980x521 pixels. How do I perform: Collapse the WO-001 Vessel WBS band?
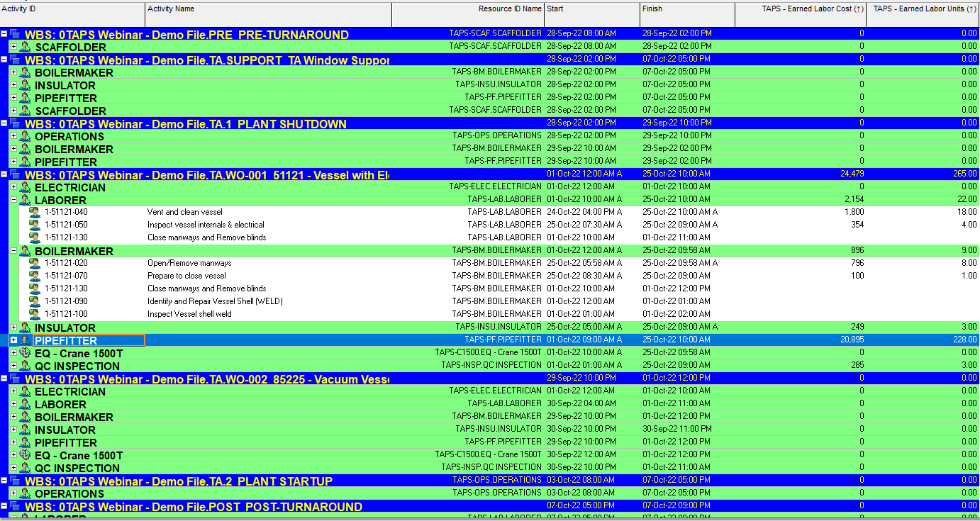[x=4, y=174]
